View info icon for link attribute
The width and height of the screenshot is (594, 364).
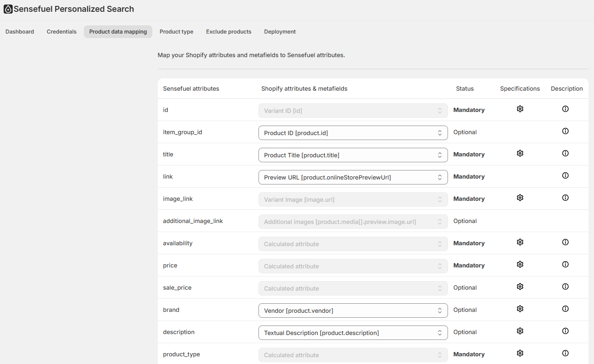coord(565,175)
